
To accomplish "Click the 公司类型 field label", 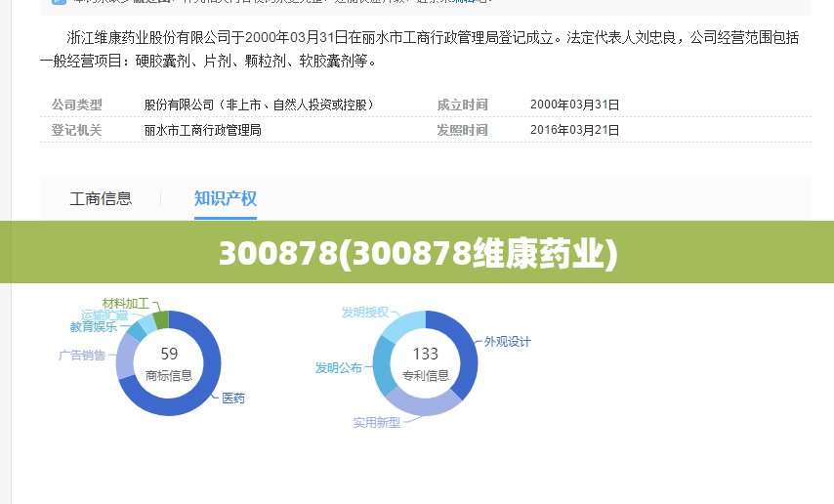I will [x=76, y=105].
